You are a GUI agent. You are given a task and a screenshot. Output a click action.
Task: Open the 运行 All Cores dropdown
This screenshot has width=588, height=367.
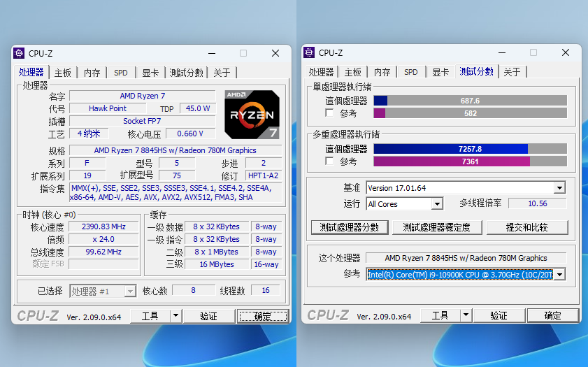[437, 204]
